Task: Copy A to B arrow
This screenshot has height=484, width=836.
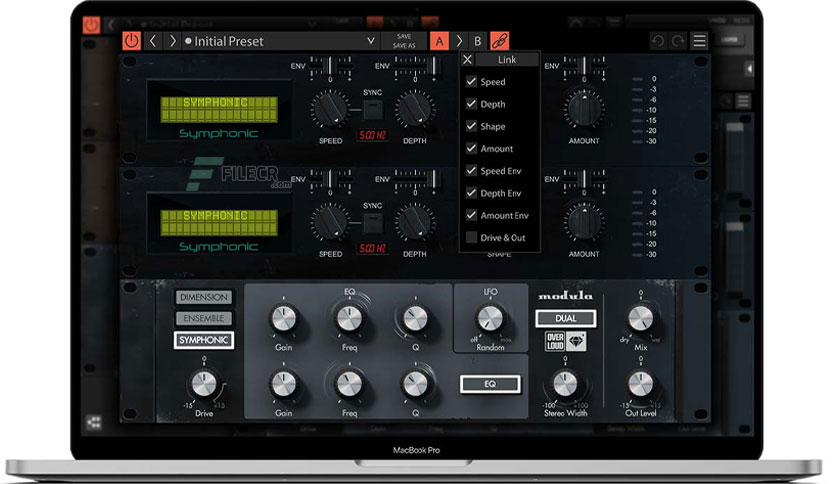Action: pos(459,41)
